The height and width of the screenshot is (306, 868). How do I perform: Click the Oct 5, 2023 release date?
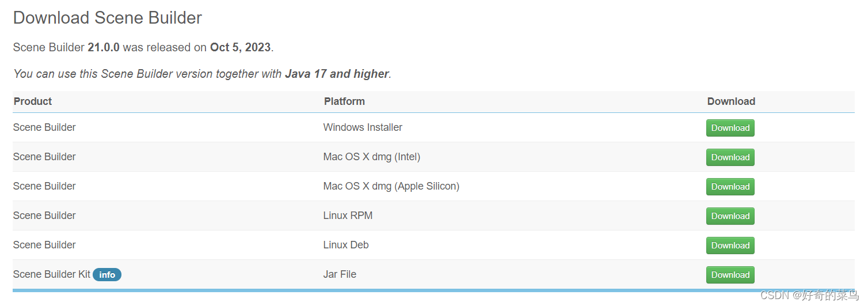point(240,47)
